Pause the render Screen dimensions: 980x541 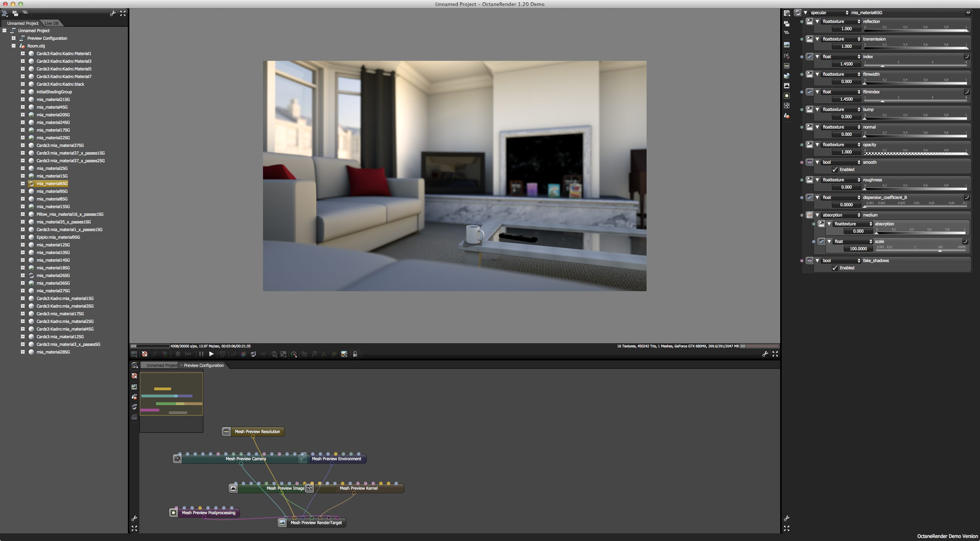pyautogui.click(x=201, y=354)
